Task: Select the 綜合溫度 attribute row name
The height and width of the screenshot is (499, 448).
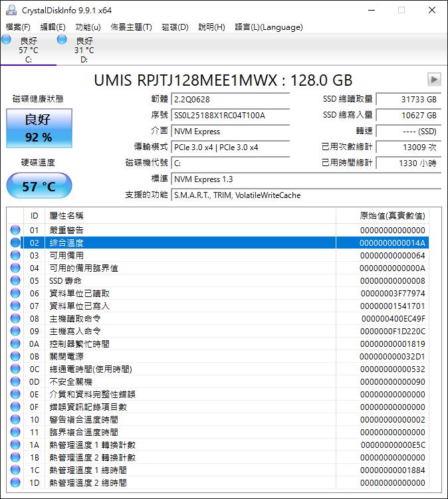Action: pyautogui.click(x=66, y=243)
